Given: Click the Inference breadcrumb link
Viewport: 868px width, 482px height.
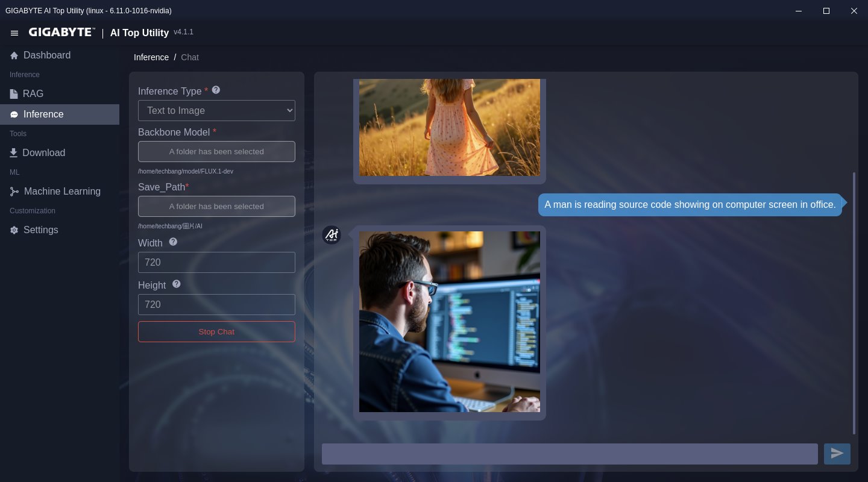Looking at the screenshot, I should [x=151, y=57].
